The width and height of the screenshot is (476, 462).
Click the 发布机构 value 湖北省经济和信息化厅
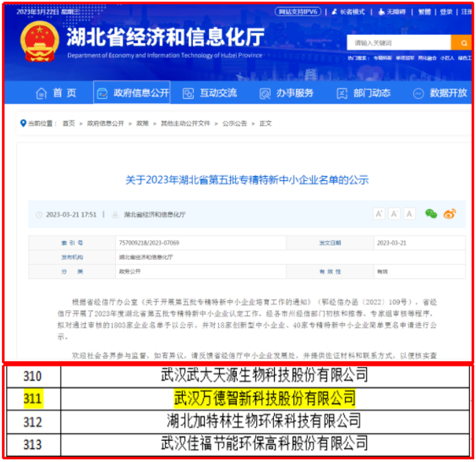pos(146,257)
